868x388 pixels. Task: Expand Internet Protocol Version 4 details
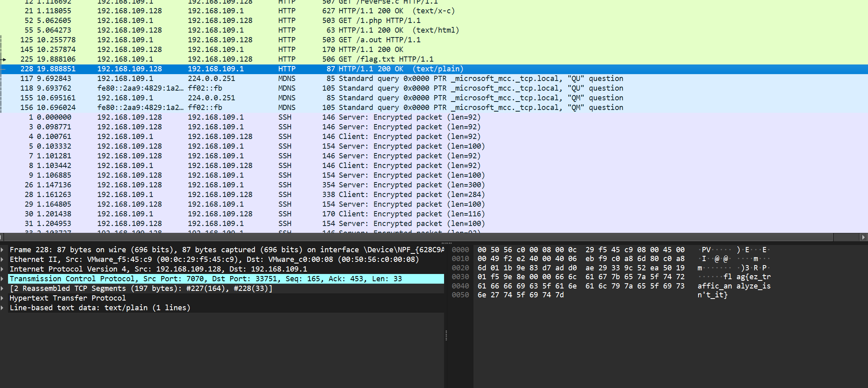pyautogui.click(x=2, y=269)
